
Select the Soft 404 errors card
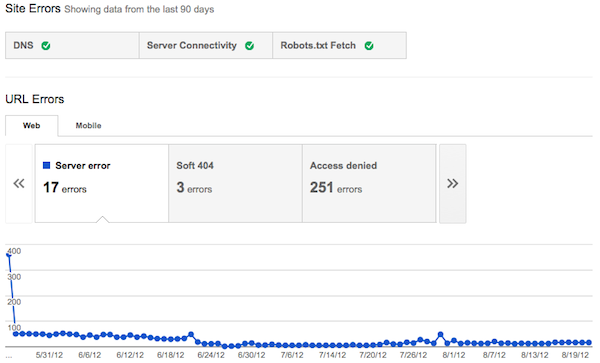click(x=235, y=183)
